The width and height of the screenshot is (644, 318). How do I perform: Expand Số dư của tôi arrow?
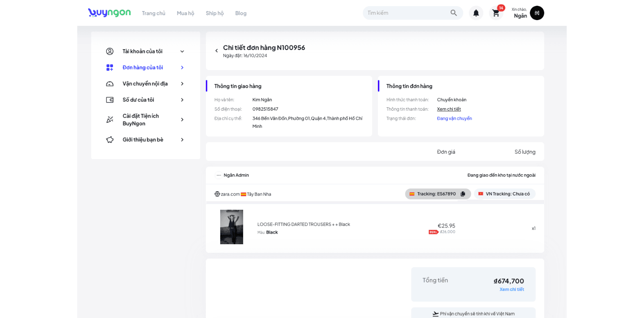click(x=182, y=100)
